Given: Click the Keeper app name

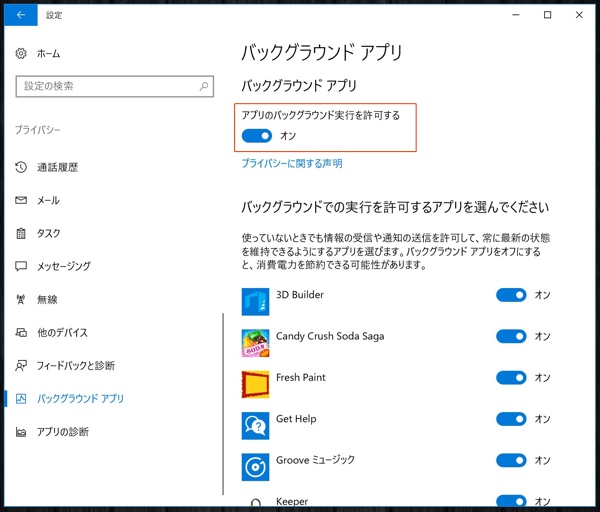Looking at the screenshot, I should coord(292,501).
